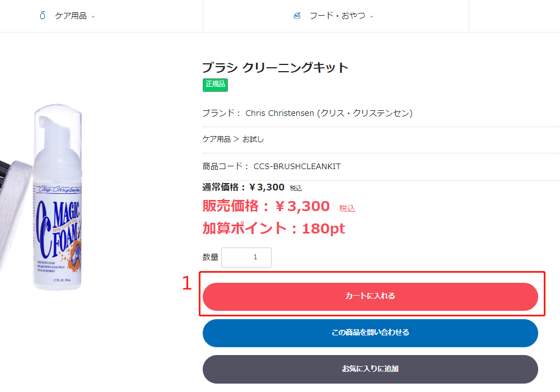This screenshot has width=560, height=392.
Task: Open the フード・おやつ menu
Action: coord(337,16)
